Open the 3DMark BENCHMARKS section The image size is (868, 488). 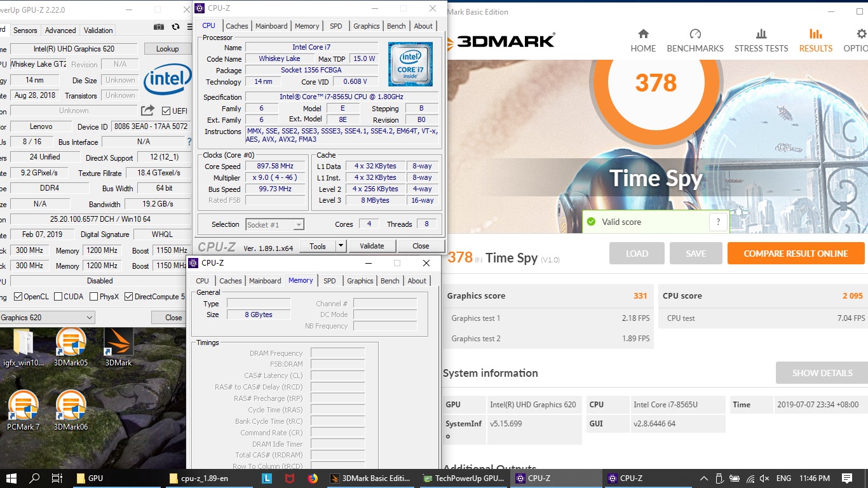point(695,41)
